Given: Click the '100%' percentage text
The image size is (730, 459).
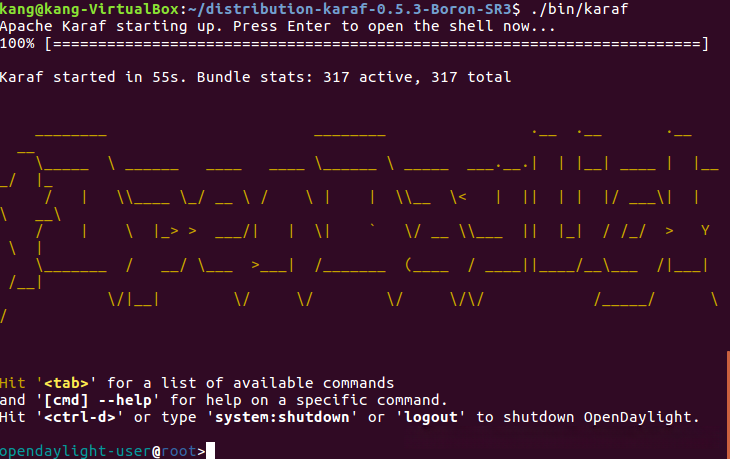Looking at the screenshot, I should click(18, 44).
